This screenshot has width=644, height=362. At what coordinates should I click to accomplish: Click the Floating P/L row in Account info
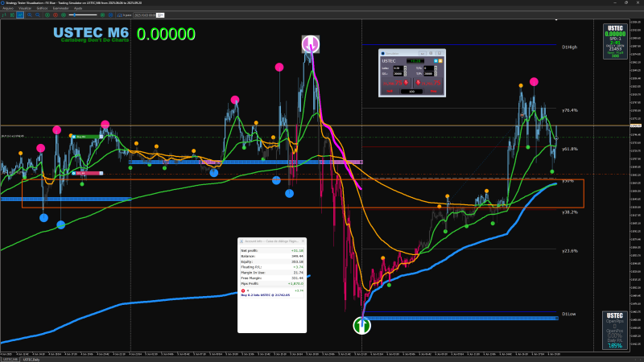[x=272, y=267]
